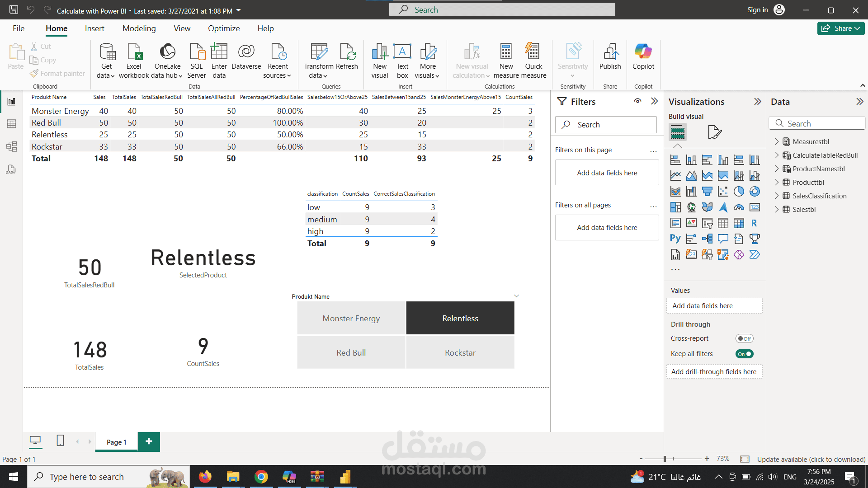
Task: Select the scatter chart visual
Action: 723,192
